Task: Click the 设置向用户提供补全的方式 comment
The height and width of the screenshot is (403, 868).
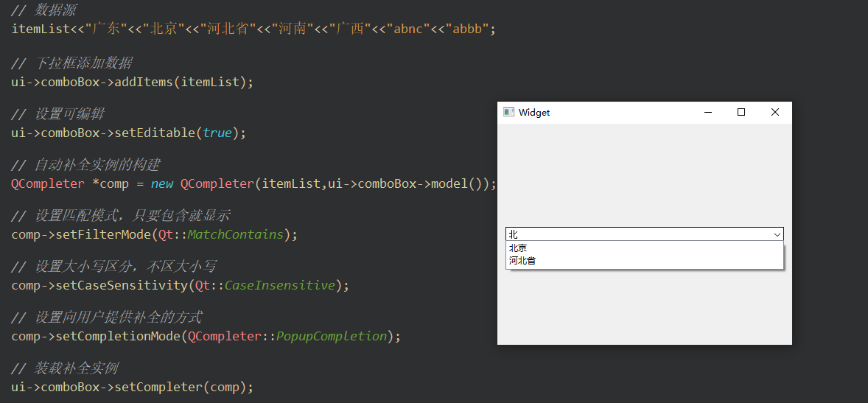Action: (106, 318)
